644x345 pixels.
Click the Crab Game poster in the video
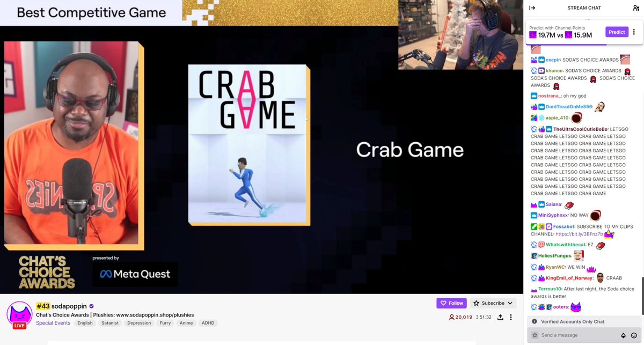tap(248, 145)
